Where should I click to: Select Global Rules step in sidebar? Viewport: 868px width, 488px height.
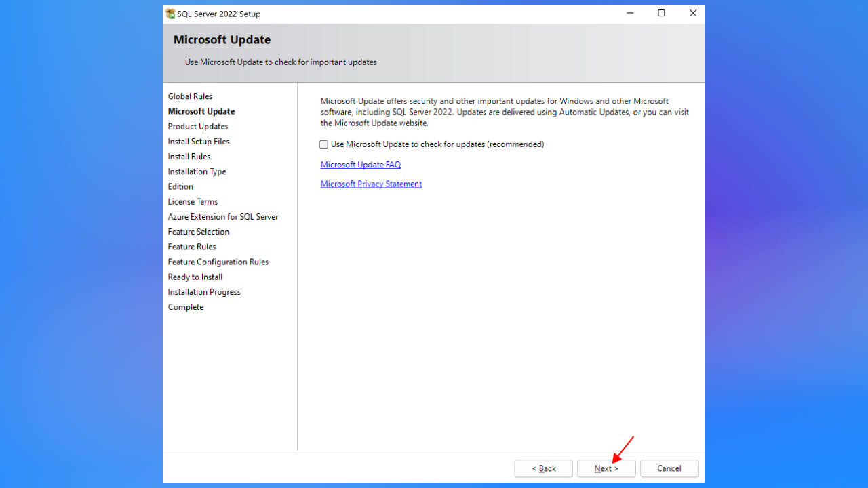tap(190, 96)
